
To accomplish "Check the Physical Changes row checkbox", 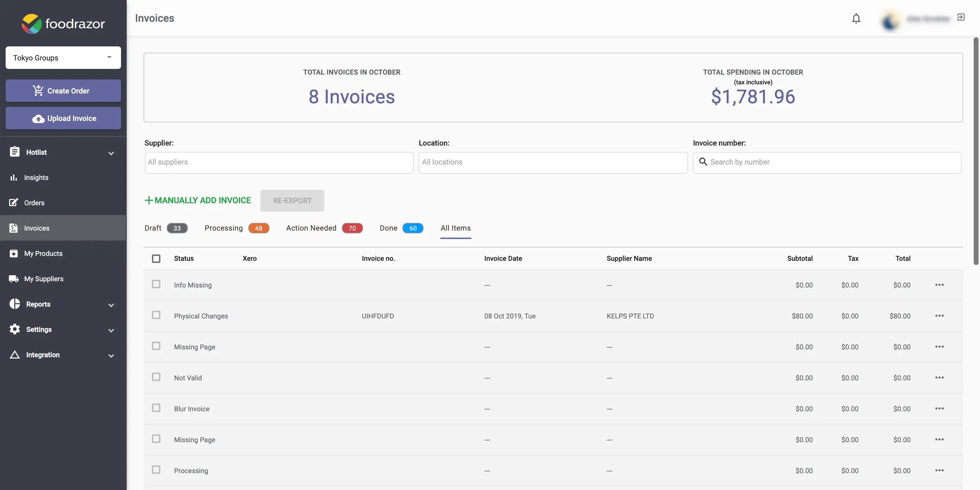I will (x=156, y=315).
